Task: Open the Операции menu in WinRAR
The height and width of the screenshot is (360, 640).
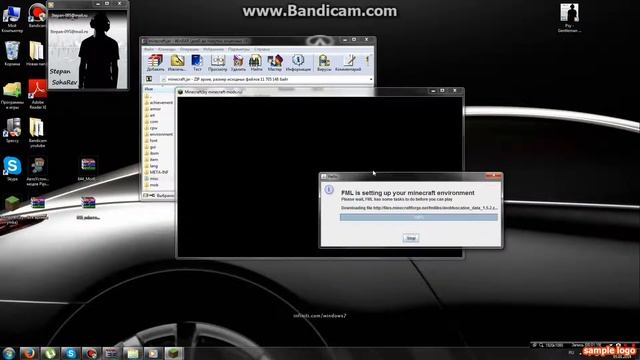Action: (x=189, y=49)
